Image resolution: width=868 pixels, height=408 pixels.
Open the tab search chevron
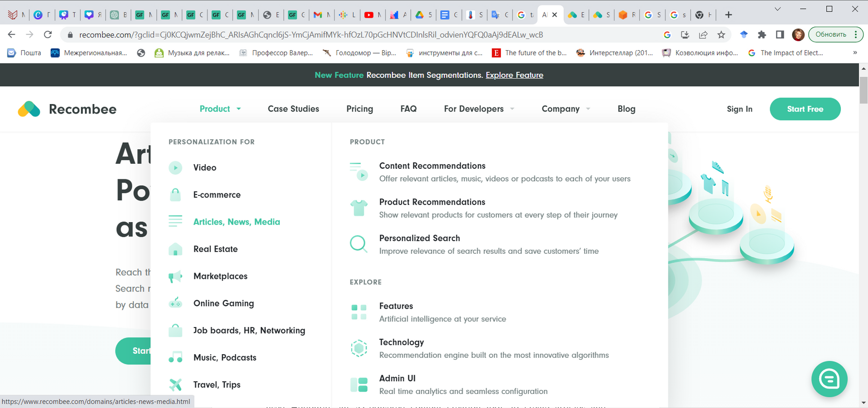(778, 9)
